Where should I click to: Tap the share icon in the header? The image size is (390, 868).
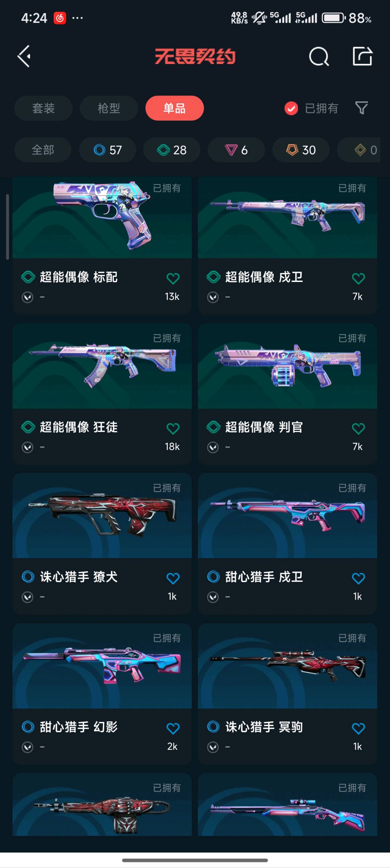click(x=362, y=56)
